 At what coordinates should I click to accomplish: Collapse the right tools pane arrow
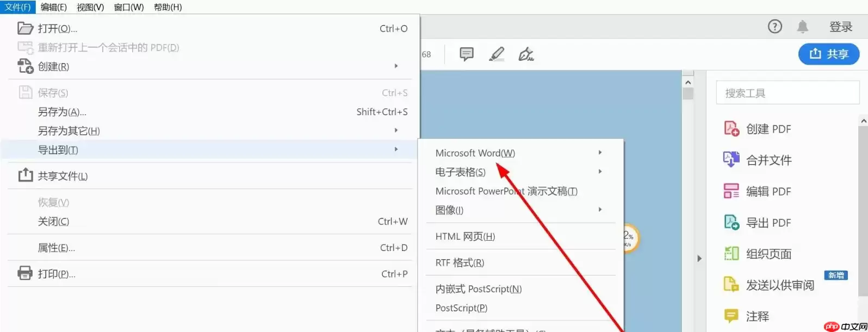coord(699,259)
